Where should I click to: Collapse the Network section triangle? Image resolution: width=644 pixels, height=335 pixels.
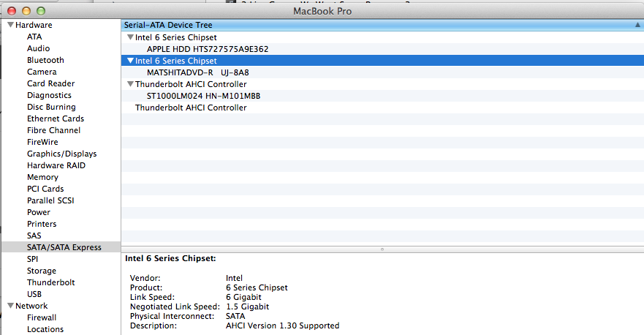pyautogui.click(x=11, y=306)
